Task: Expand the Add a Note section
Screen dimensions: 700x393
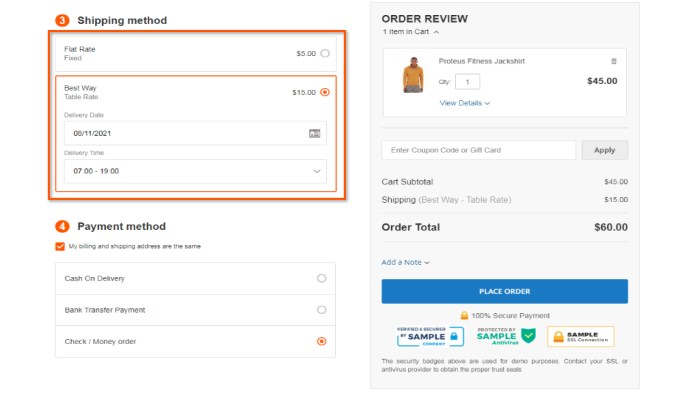Action: 405,262
